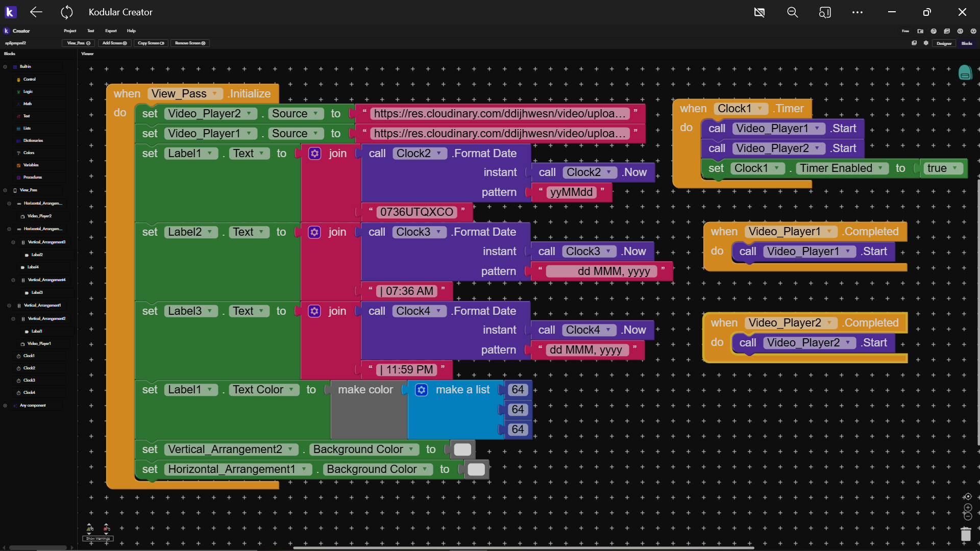Toggle Show Warnings button
Screen dimensions: 980x551
[x=97, y=538]
